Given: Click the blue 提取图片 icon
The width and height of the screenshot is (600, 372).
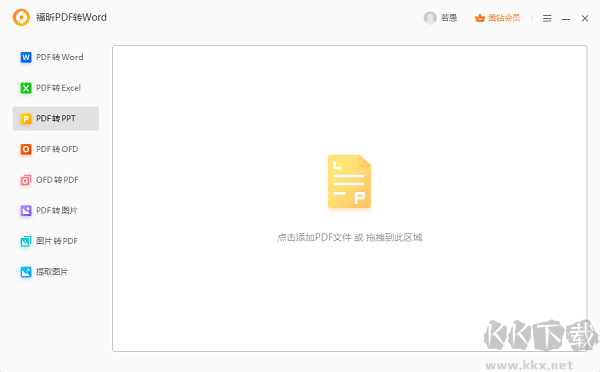Looking at the screenshot, I should pyautogui.click(x=26, y=272).
